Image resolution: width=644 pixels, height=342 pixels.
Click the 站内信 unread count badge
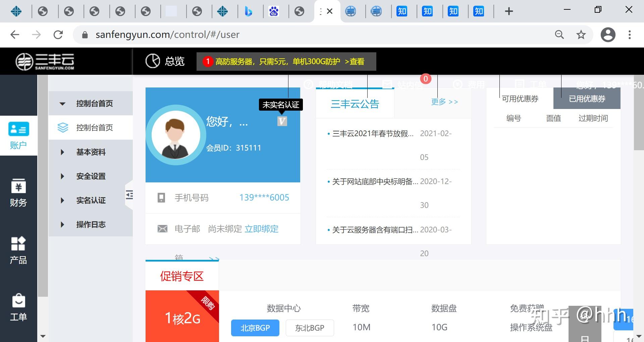point(426,79)
